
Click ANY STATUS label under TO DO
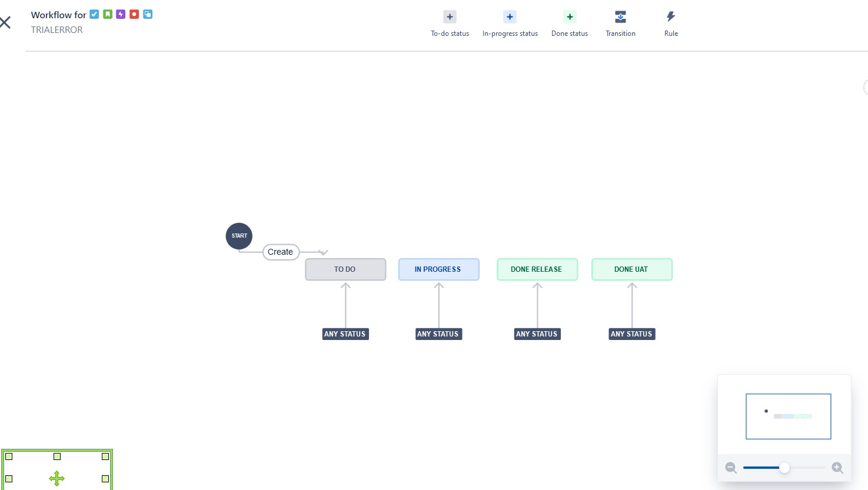[x=345, y=334]
